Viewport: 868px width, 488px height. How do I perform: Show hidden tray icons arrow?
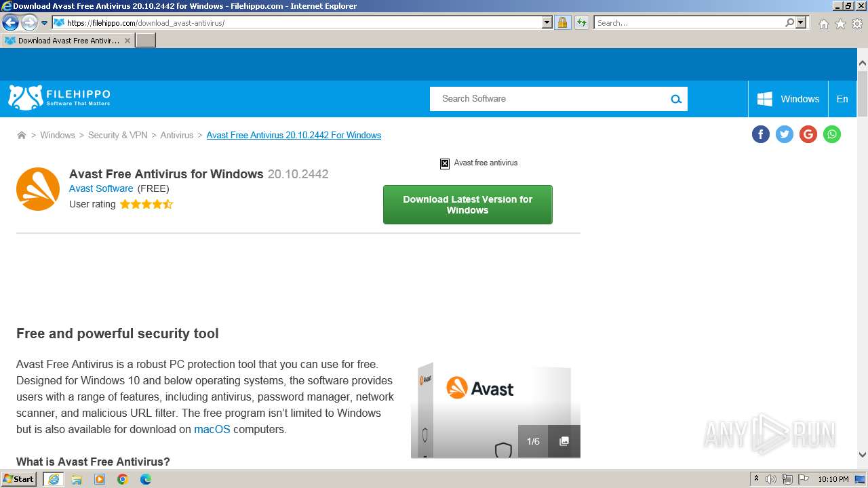757,479
